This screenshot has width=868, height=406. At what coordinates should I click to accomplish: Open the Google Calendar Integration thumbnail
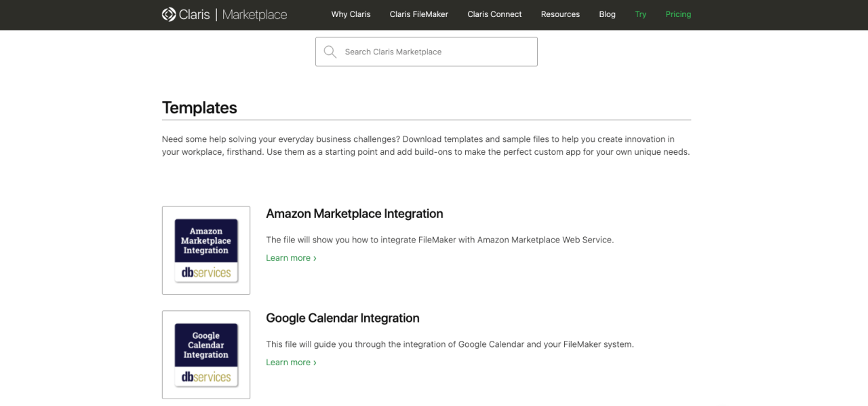coord(206,355)
